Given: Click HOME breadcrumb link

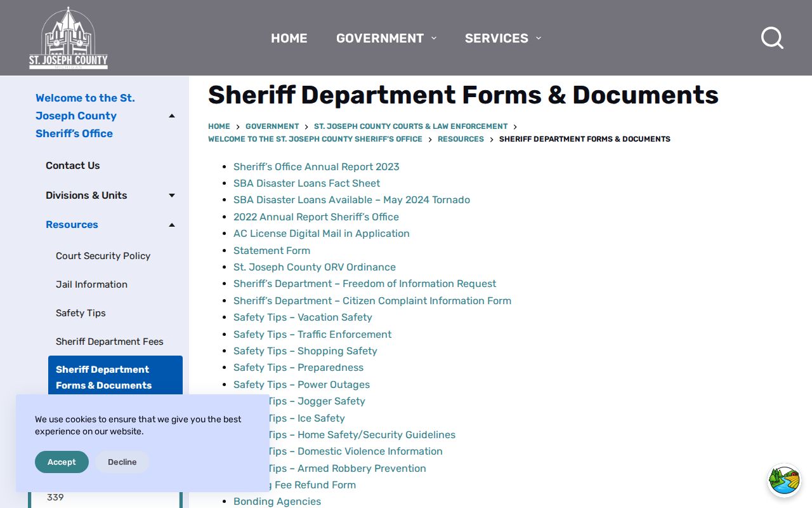Looking at the screenshot, I should [219, 126].
